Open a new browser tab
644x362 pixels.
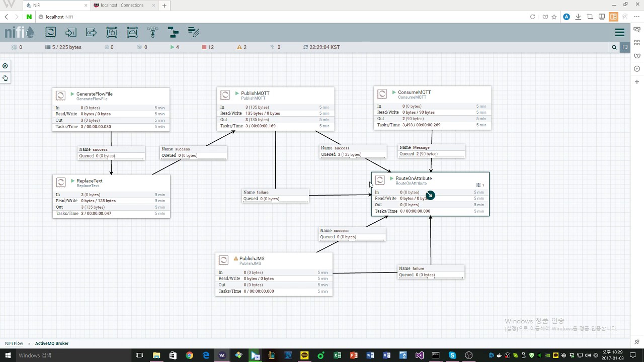click(x=164, y=6)
